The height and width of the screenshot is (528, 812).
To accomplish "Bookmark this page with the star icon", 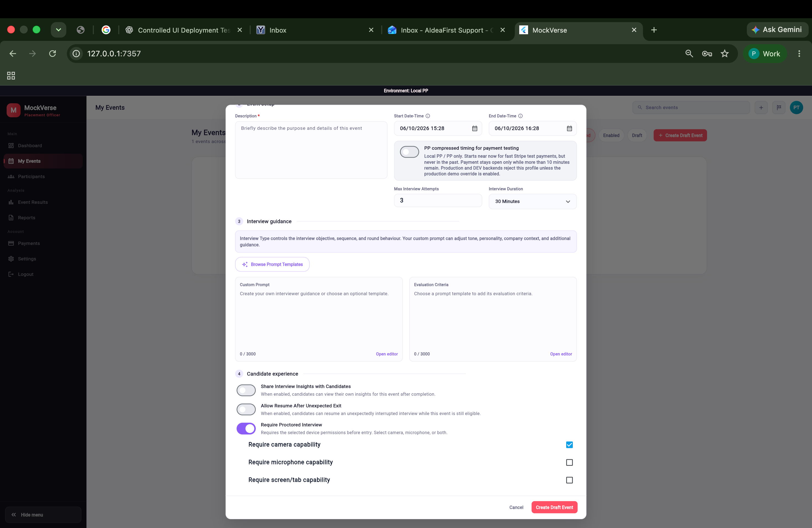I will [725, 54].
